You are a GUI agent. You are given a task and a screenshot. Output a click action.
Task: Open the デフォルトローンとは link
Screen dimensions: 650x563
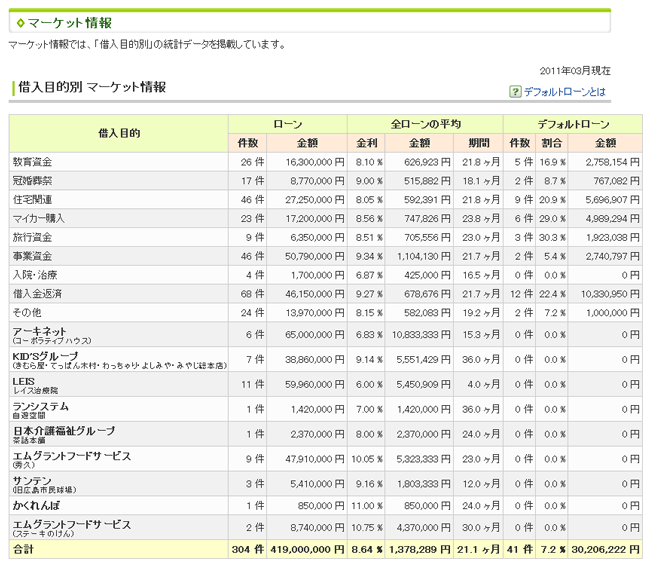(565, 92)
